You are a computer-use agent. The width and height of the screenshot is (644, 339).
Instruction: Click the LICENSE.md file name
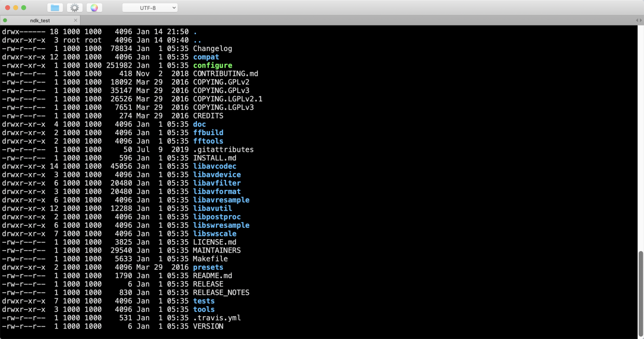[214, 242]
